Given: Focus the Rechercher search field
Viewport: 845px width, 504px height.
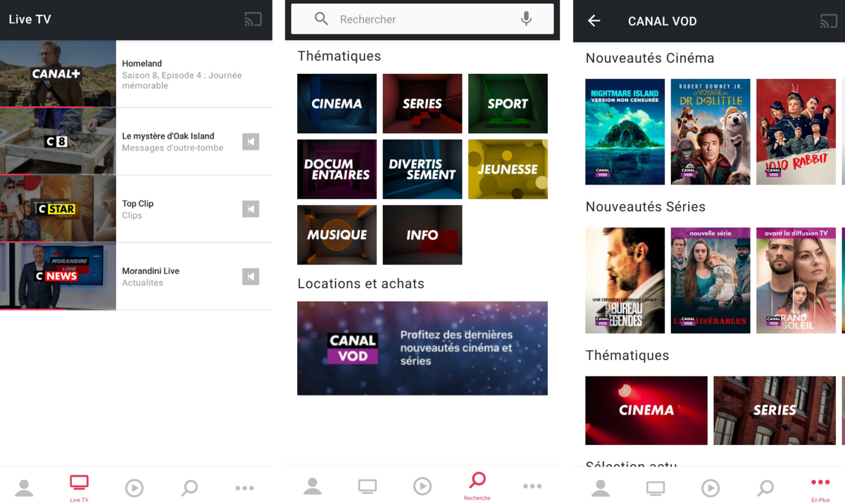Looking at the screenshot, I should click(423, 19).
